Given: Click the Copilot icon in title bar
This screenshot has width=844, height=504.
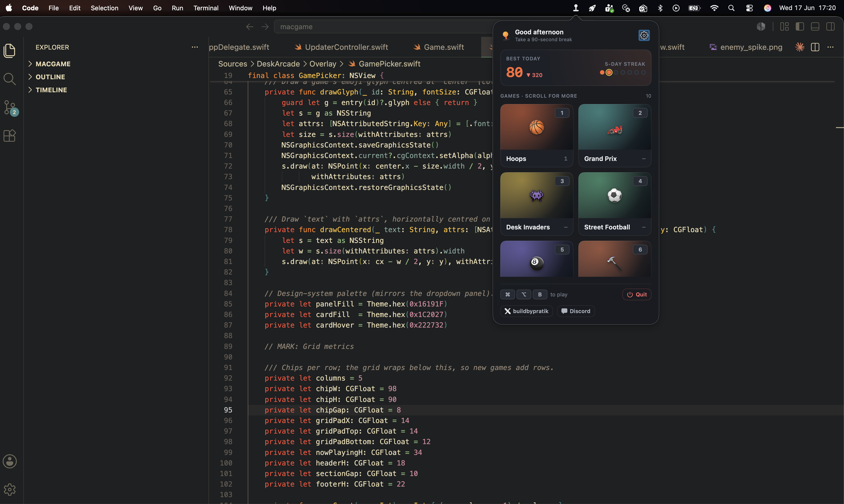Looking at the screenshot, I should (761, 27).
